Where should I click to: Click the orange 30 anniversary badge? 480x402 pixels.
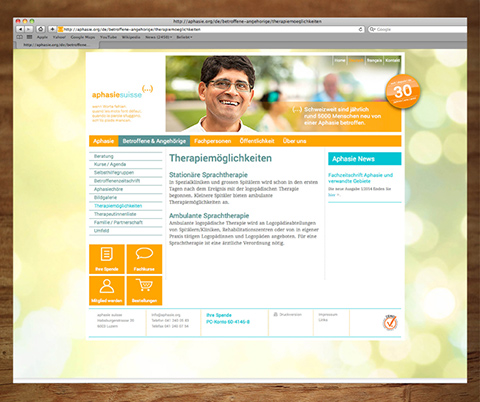[403, 91]
